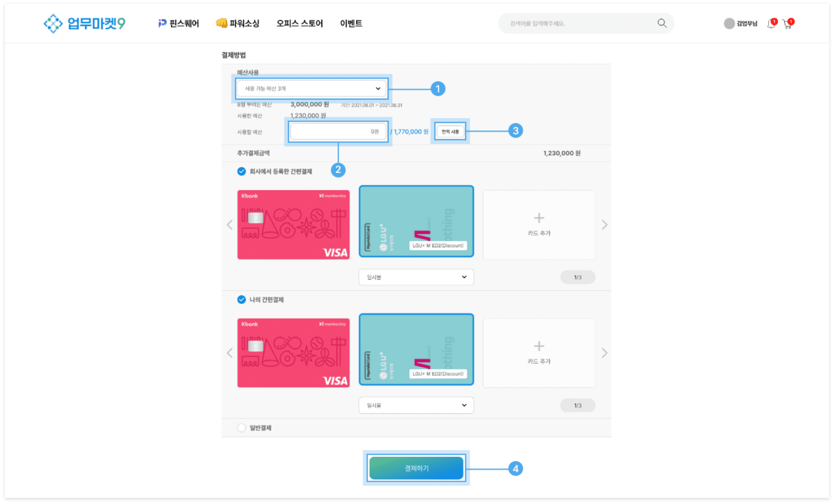Click the user profile avatar
834x504 pixels.
[729, 23]
